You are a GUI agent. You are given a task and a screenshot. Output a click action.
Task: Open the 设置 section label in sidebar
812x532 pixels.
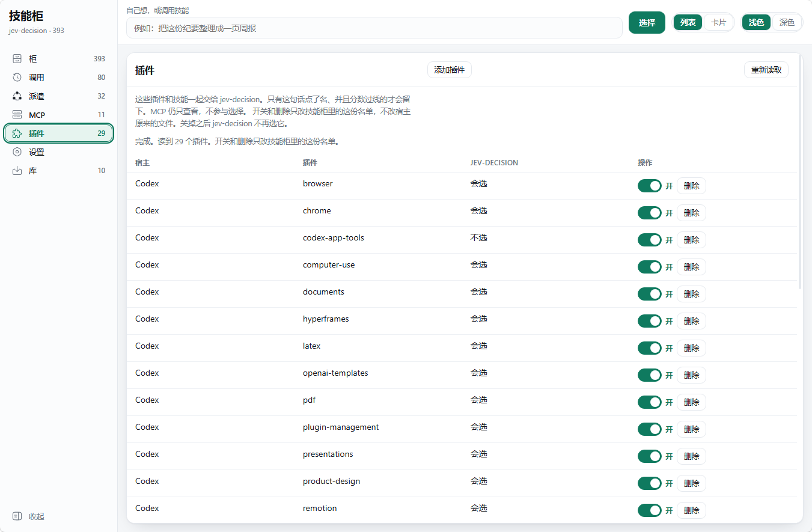pyautogui.click(x=37, y=152)
